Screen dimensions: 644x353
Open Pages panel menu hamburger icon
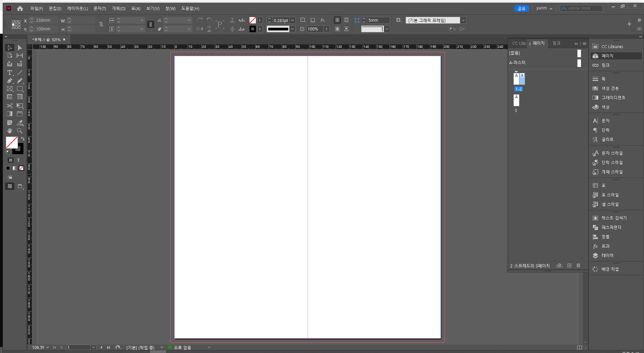click(585, 43)
